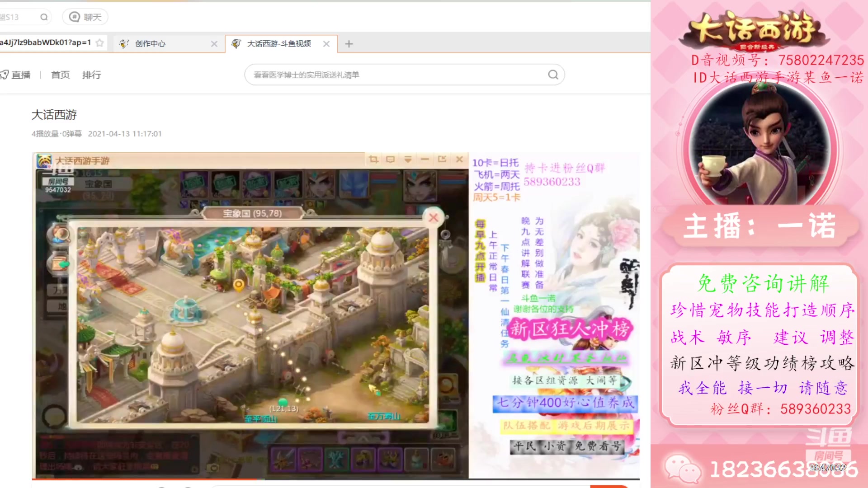The height and width of the screenshot is (488, 868).
Task: Select the first masked team member portrait
Action: point(194,184)
